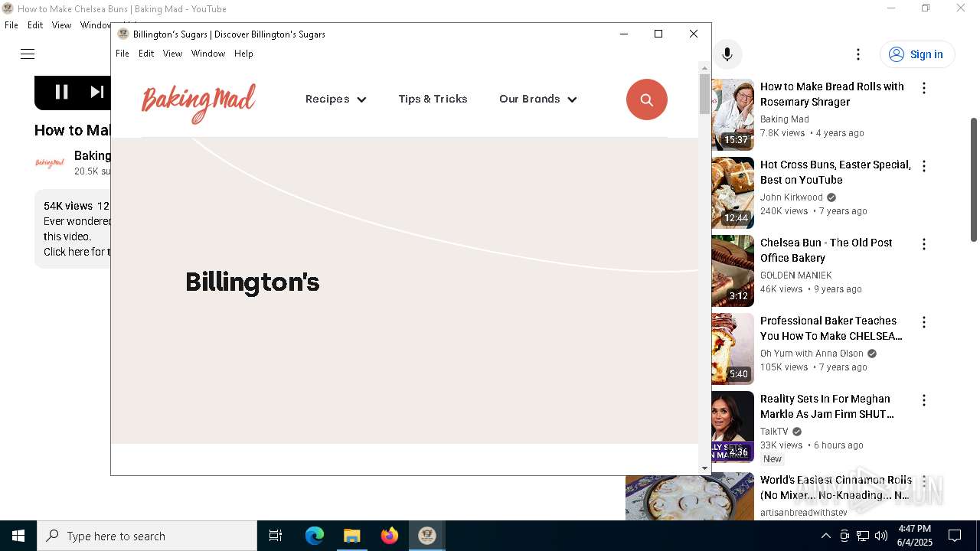Open Oh Yum with Anna Olson channel
This screenshot has width=980, height=551.
pyautogui.click(x=812, y=354)
